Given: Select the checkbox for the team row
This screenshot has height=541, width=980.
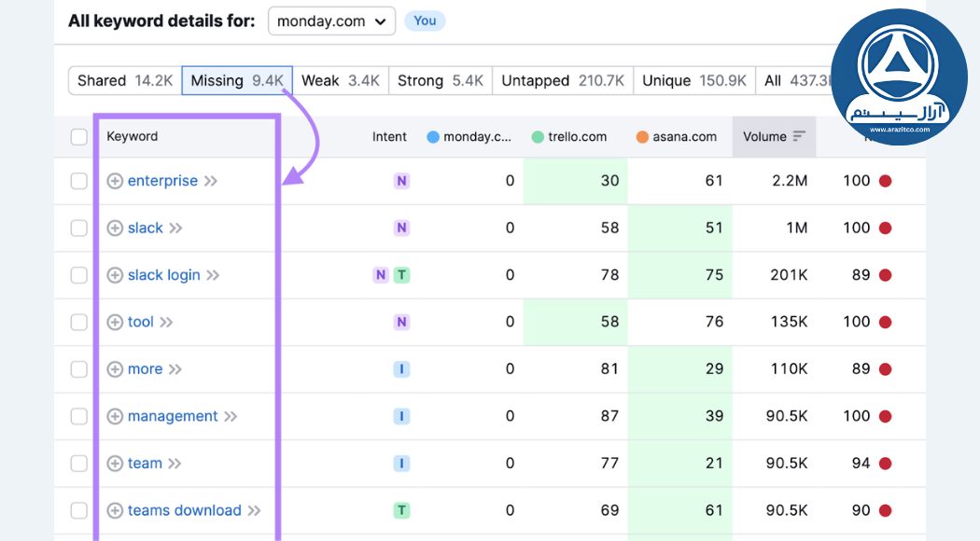Looking at the screenshot, I should 79,464.
